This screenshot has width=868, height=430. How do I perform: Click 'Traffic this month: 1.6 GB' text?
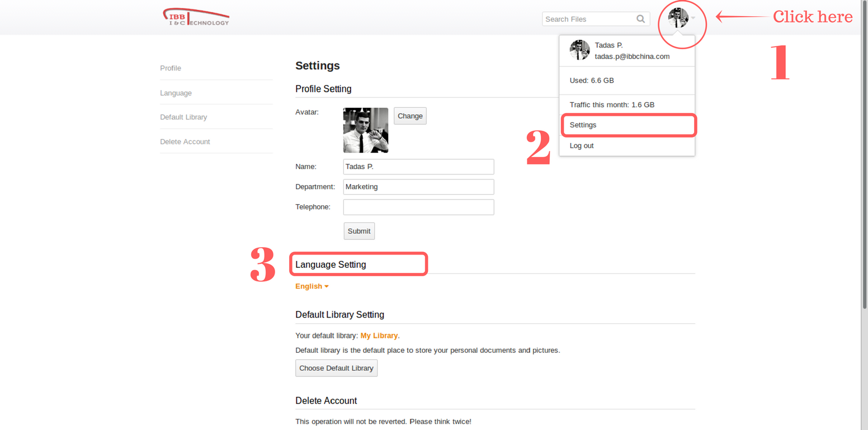(x=612, y=105)
